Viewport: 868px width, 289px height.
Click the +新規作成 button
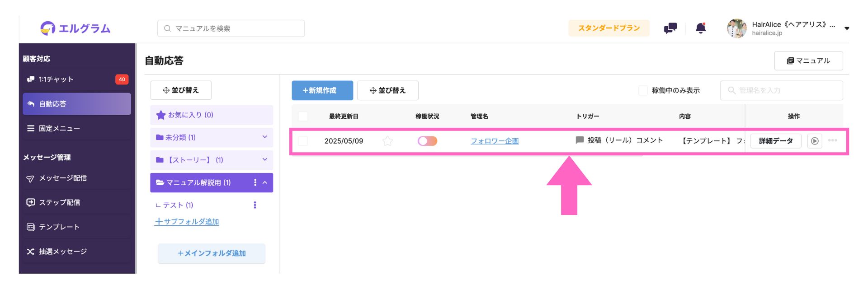point(322,90)
